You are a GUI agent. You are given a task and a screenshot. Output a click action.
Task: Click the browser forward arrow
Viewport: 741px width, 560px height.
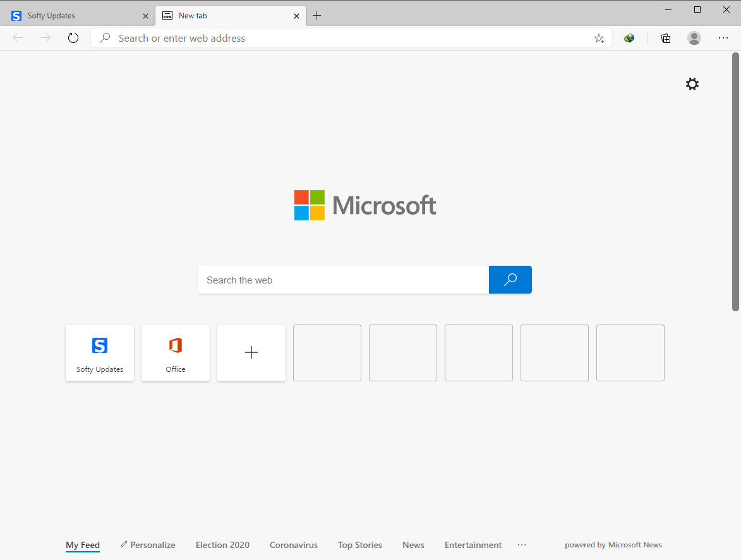45,38
